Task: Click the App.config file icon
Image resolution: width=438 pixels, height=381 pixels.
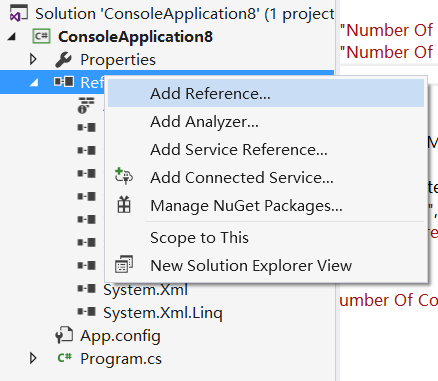Action: coord(64,335)
